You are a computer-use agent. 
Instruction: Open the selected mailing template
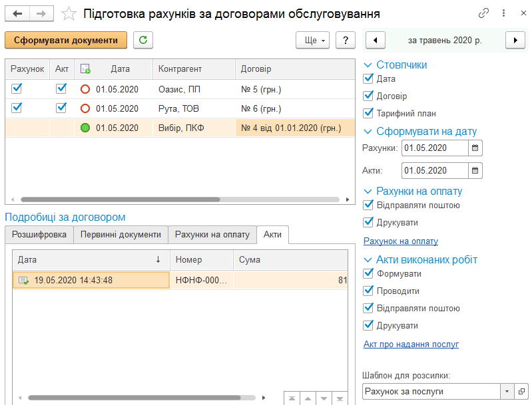(x=521, y=392)
